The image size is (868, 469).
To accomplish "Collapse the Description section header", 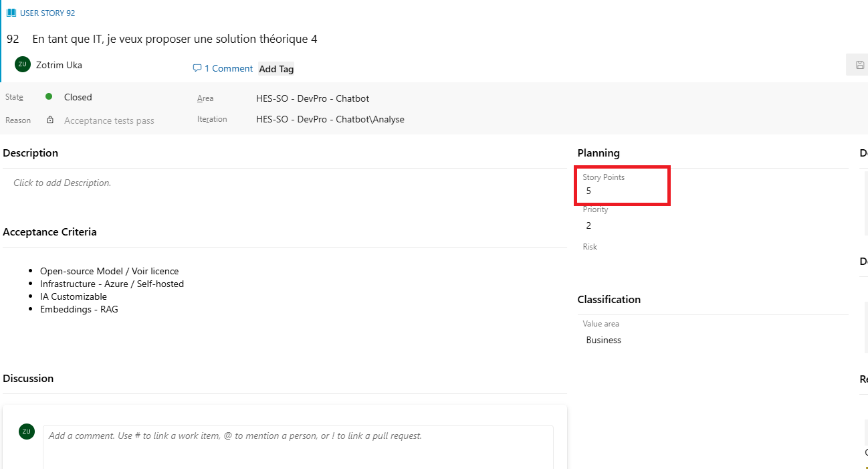I will pyautogui.click(x=31, y=153).
